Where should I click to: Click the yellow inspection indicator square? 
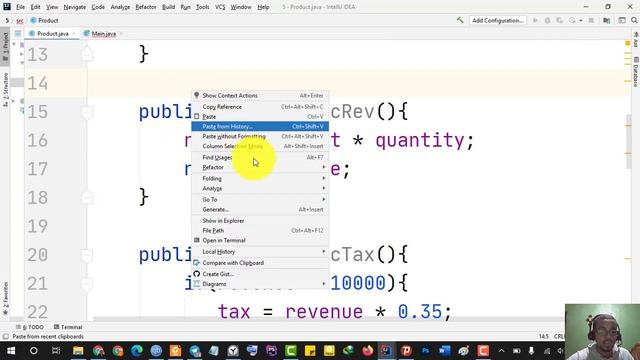(628, 43)
